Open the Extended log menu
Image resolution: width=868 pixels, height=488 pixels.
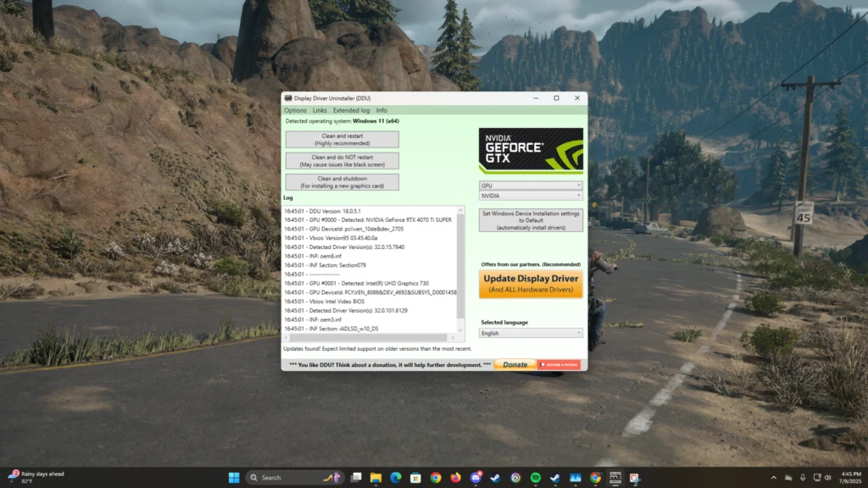point(351,110)
